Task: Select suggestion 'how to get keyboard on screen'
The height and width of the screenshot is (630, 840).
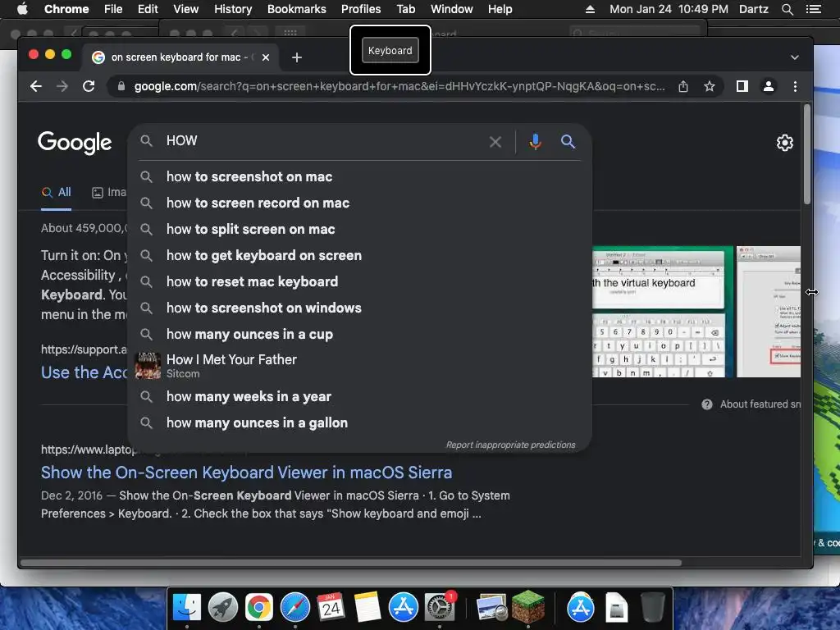Action: (359, 256)
